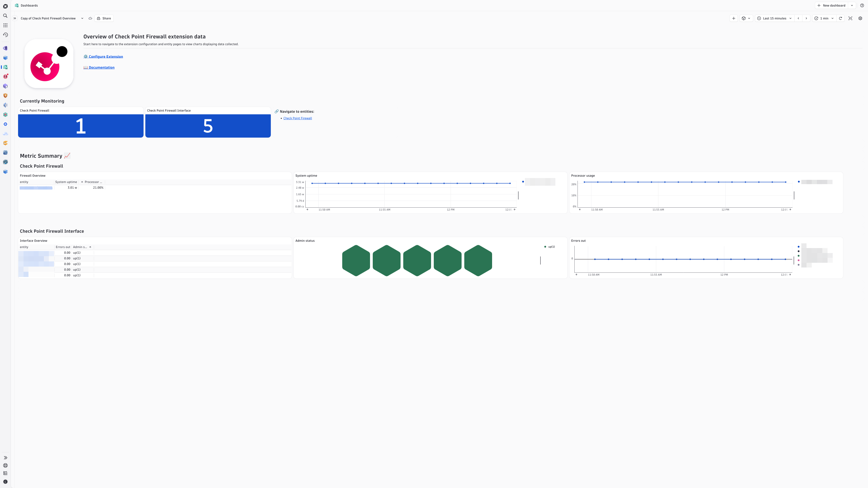
Task: Click the entity header in Interface Overview
Action: (24, 247)
